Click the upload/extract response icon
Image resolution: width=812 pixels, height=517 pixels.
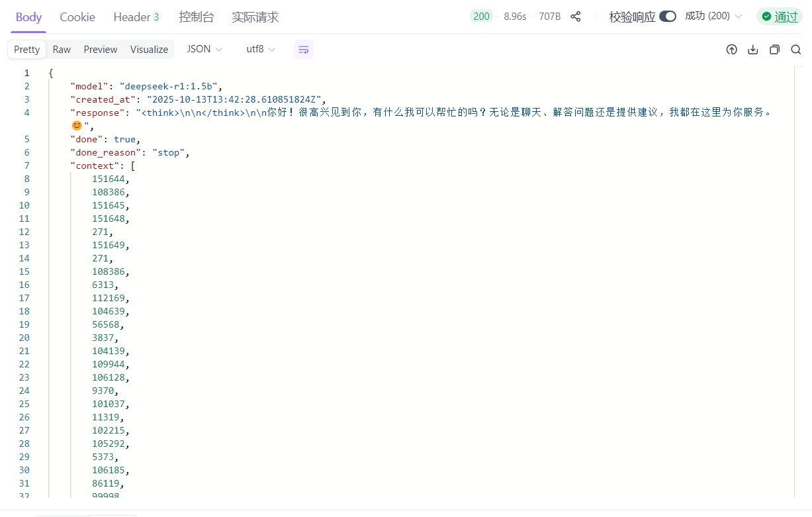click(x=731, y=50)
